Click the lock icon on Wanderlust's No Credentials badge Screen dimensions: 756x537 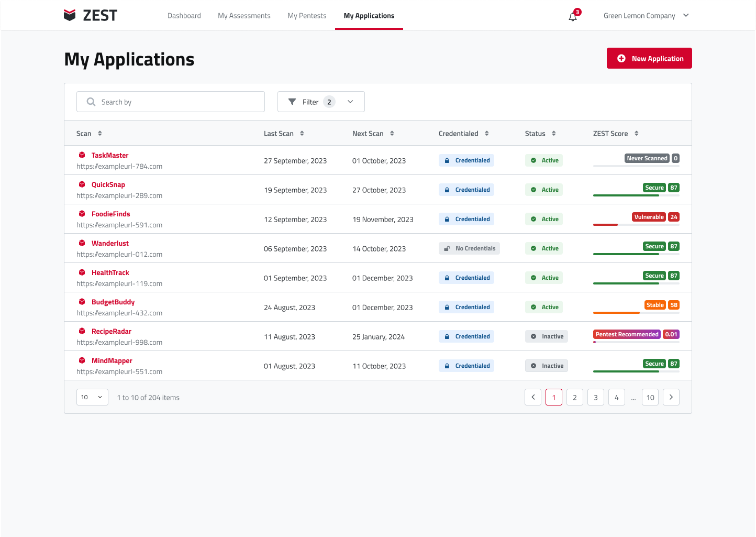pos(447,248)
